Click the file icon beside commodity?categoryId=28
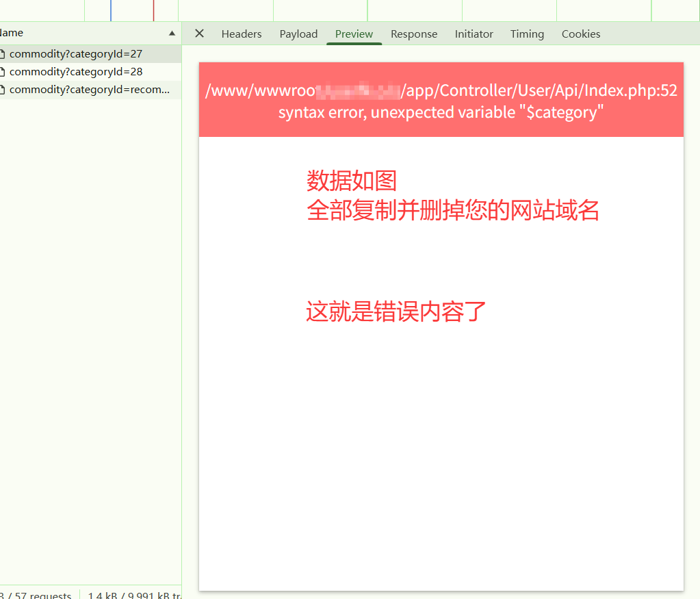700x599 pixels. click(3, 72)
